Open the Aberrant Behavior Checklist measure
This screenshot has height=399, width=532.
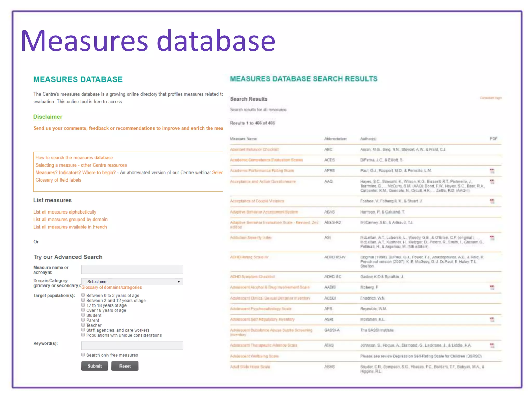pos(254,150)
